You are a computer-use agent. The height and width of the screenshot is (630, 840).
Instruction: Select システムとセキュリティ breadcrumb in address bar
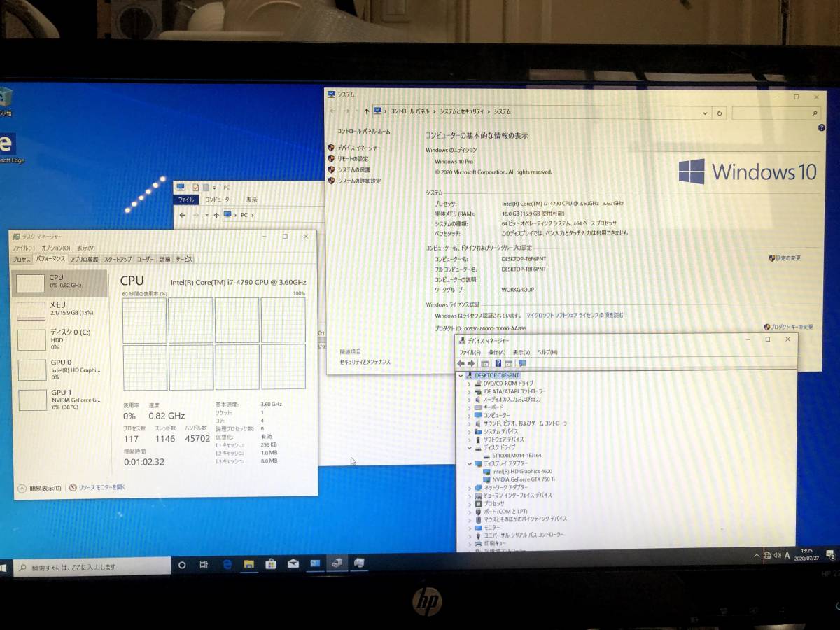tap(463, 112)
